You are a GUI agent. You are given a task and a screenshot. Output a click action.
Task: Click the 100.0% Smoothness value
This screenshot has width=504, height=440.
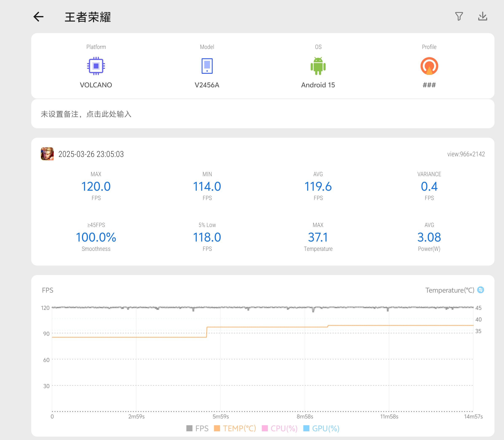[x=96, y=237]
